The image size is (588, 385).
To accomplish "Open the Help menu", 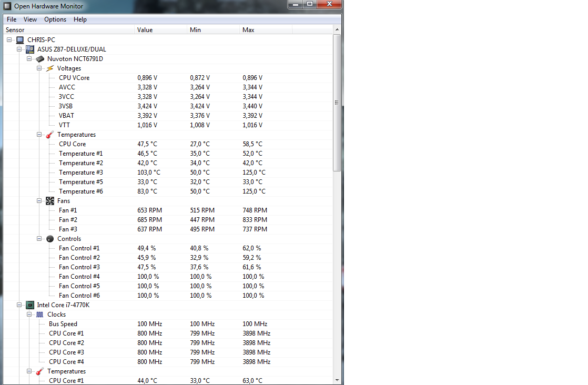I will pyautogui.click(x=80, y=19).
